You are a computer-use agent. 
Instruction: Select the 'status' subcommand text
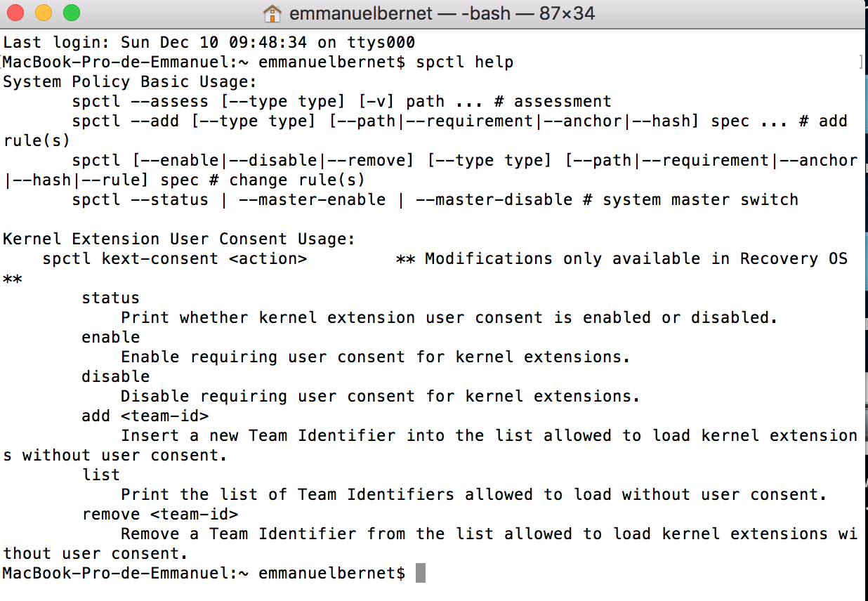[110, 298]
